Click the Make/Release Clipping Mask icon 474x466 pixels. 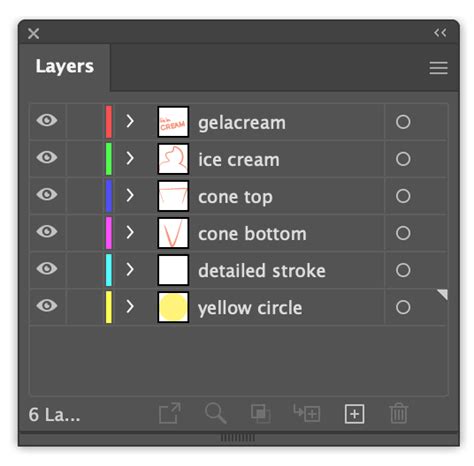coord(260,414)
